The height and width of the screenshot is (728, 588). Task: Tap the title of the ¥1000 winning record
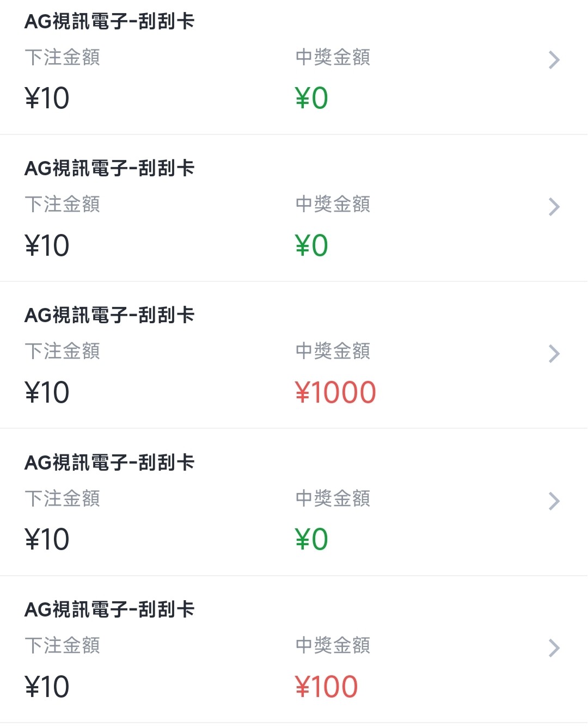tap(109, 316)
